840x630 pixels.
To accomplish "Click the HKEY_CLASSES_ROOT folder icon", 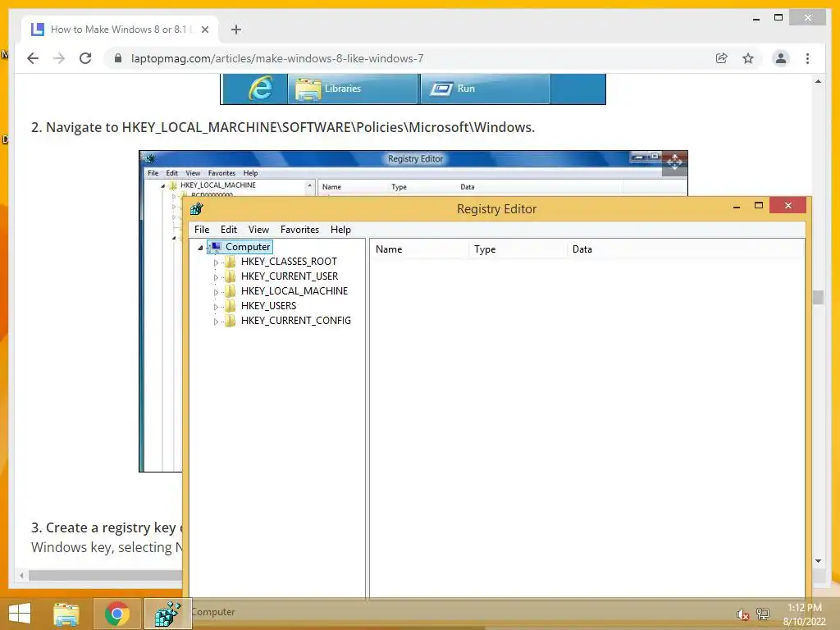I will (231, 262).
